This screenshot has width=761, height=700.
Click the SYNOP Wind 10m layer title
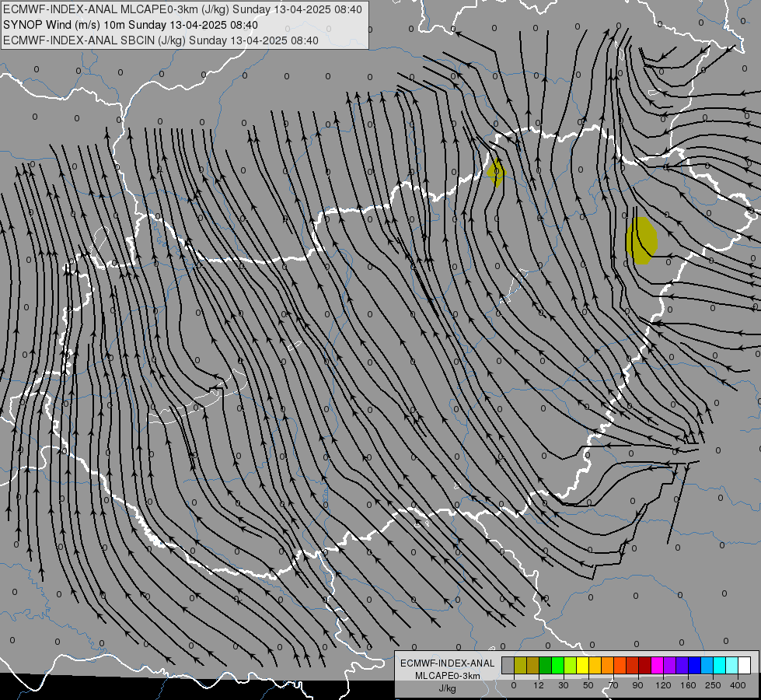click(x=131, y=25)
